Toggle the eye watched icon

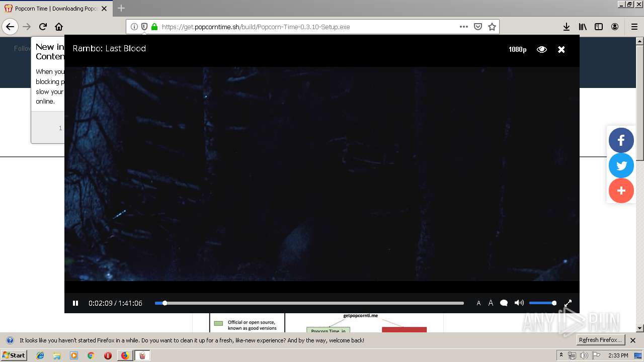click(x=542, y=49)
